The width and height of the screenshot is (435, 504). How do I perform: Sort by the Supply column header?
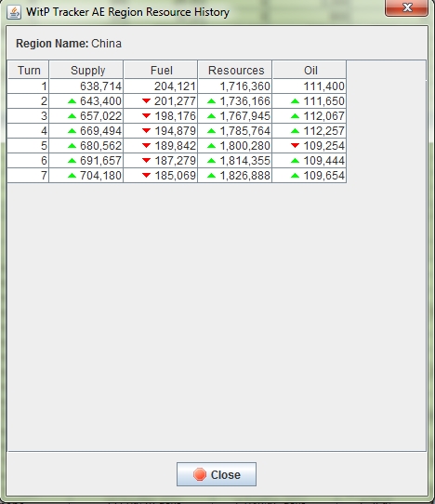click(x=86, y=70)
